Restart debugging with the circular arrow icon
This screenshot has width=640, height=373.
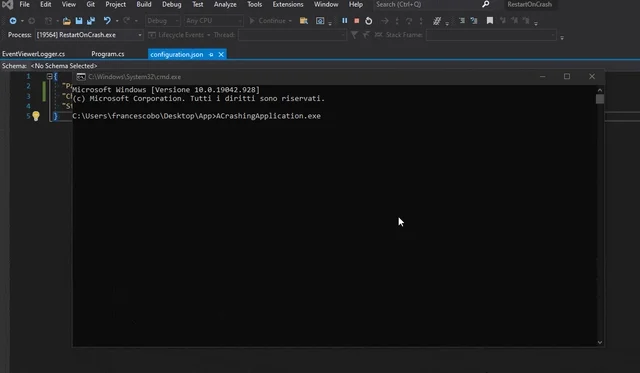click(369, 21)
